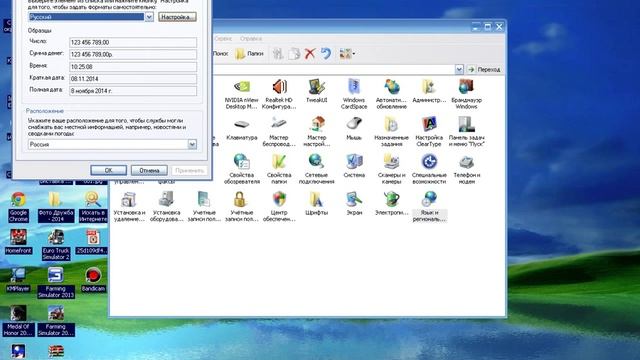Click the blue undo arrow toolbar icon
Viewport: 640px width, 360px height.
pos(326,53)
